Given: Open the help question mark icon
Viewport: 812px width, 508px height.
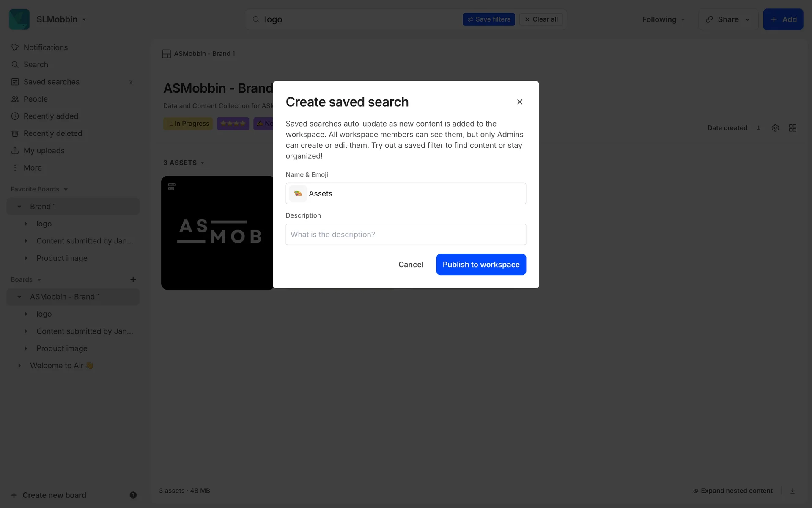Looking at the screenshot, I should click(133, 495).
